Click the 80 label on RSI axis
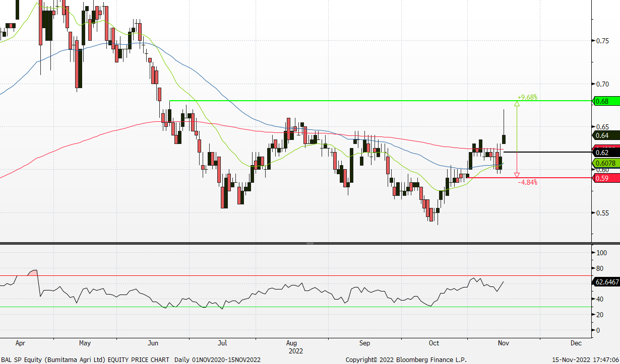 click(600, 269)
